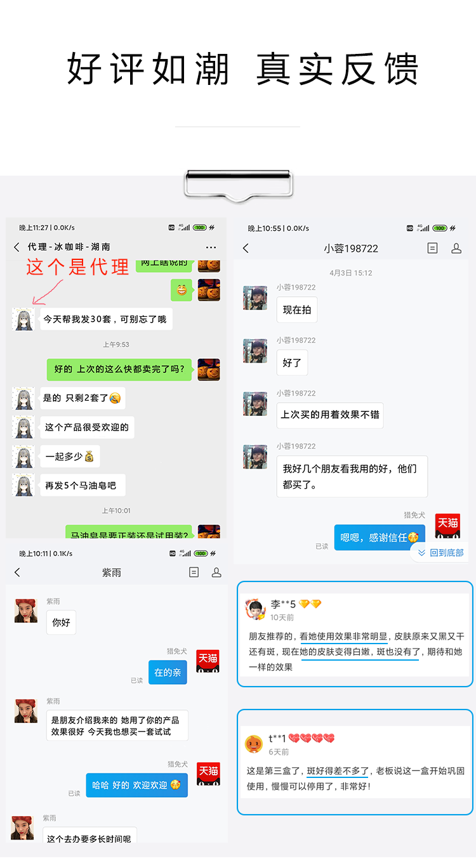The height and width of the screenshot is (868, 476).
Task: Tap the 嗯嗯，感谢信任 blue message bubble
Action: pyautogui.click(x=380, y=538)
